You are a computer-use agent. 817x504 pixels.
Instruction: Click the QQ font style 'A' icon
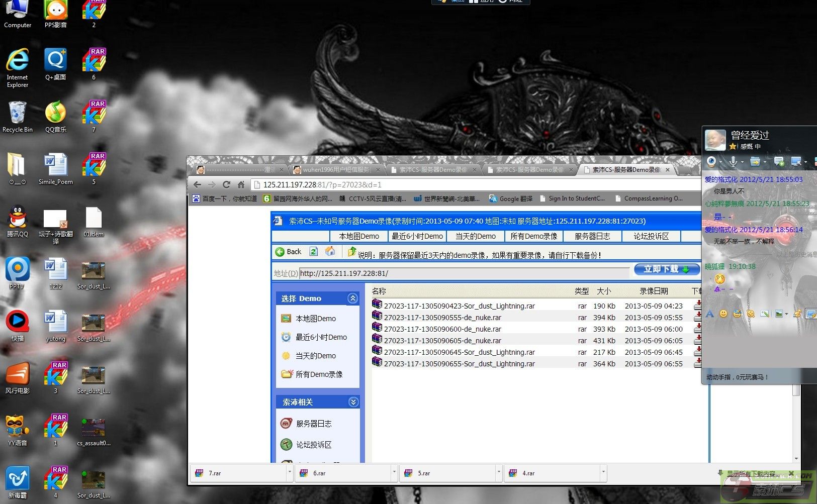(710, 314)
